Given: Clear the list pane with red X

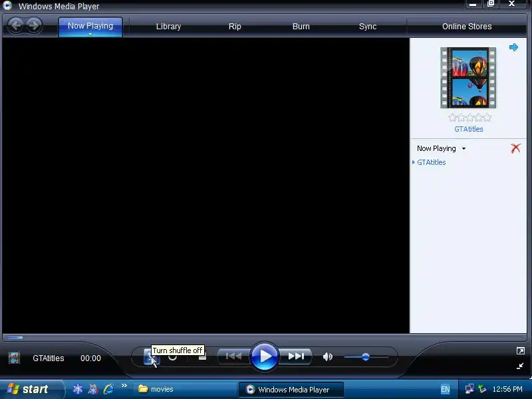Looking at the screenshot, I should point(516,148).
